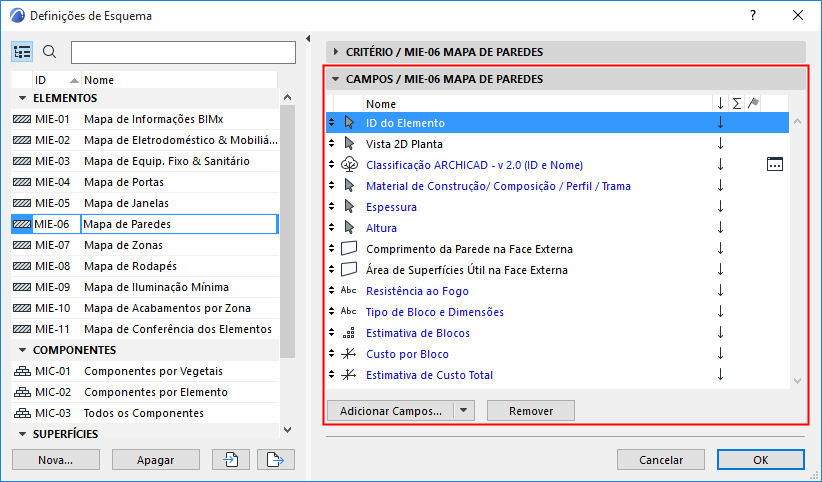Click the scheme list vertical scrollbar
Viewport: 822px width, 482px height.
[287, 231]
